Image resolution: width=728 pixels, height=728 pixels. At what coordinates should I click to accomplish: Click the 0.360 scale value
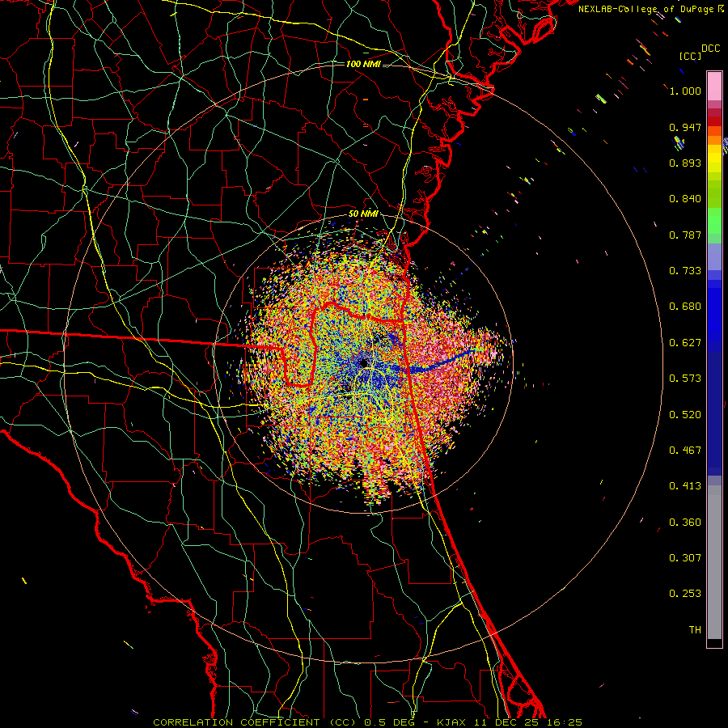coord(685,523)
